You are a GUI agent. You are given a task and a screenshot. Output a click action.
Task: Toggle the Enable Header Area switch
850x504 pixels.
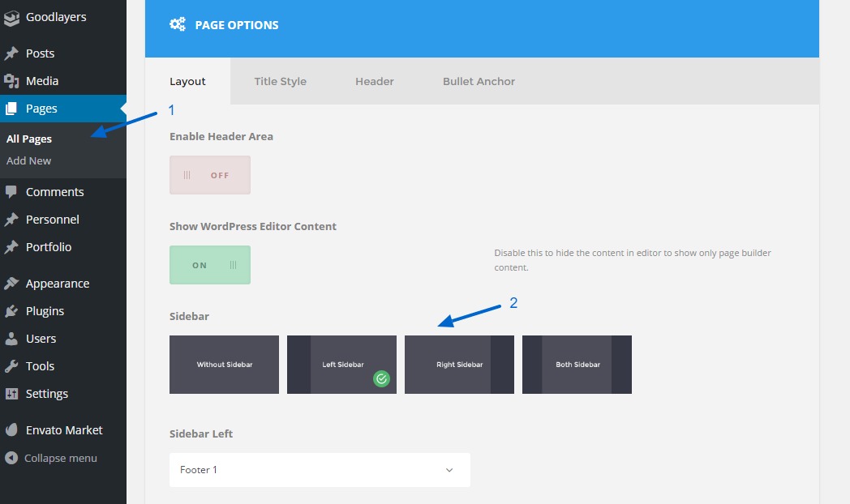pyautogui.click(x=210, y=175)
